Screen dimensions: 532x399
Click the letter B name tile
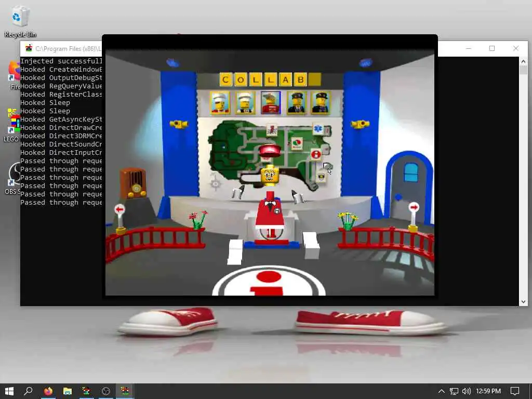[301, 79]
